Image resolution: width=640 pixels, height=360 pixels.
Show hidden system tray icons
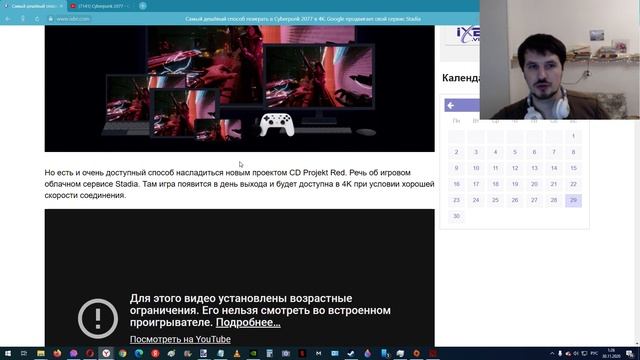552,353
